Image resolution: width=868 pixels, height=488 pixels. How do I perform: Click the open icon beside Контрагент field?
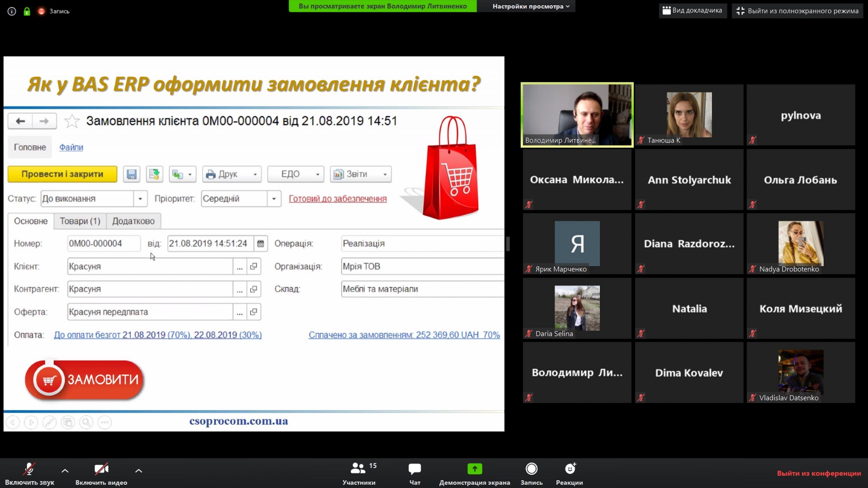[x=253, y=289]
